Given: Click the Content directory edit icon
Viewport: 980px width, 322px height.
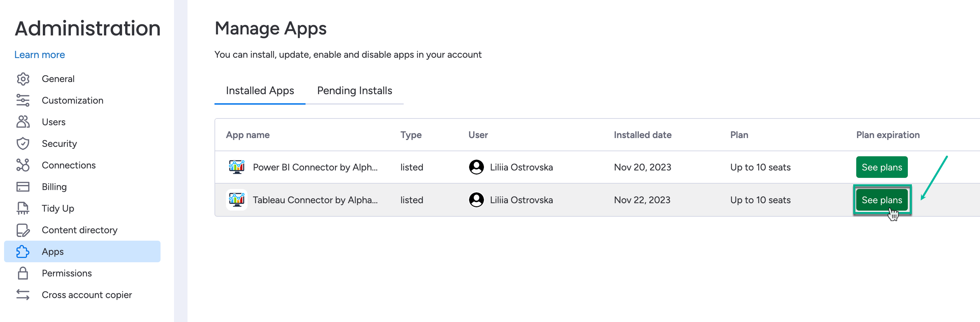Looking at the screenshot, I should pyautogui.click(x=23, y=230).
